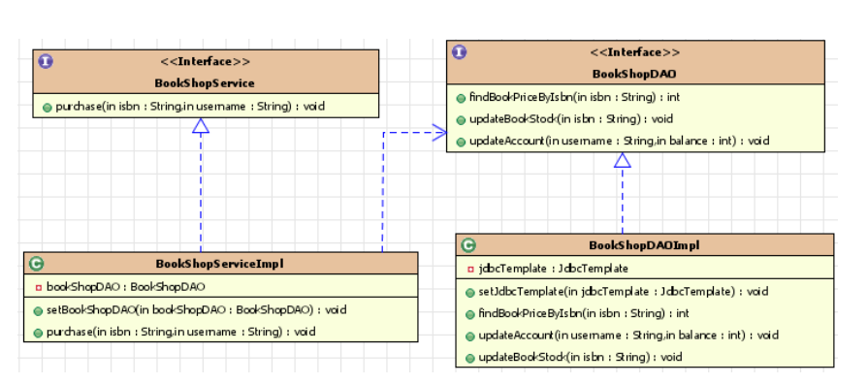
Task: Select the <<Interface>> stereotype above BookShopService
Action: pyautogui.click(x=205, y=61)
